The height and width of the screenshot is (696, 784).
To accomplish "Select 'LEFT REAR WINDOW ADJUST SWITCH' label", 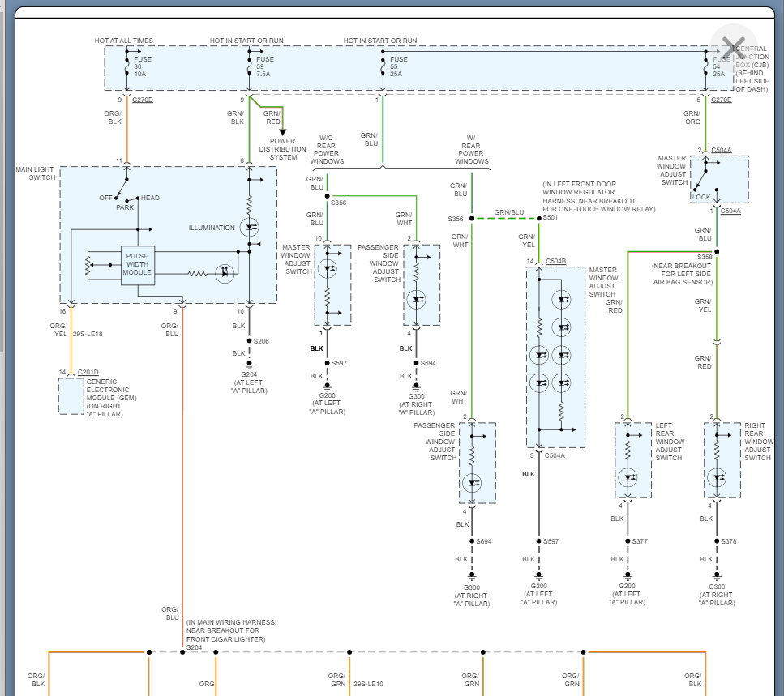I will tap(670, 442).
